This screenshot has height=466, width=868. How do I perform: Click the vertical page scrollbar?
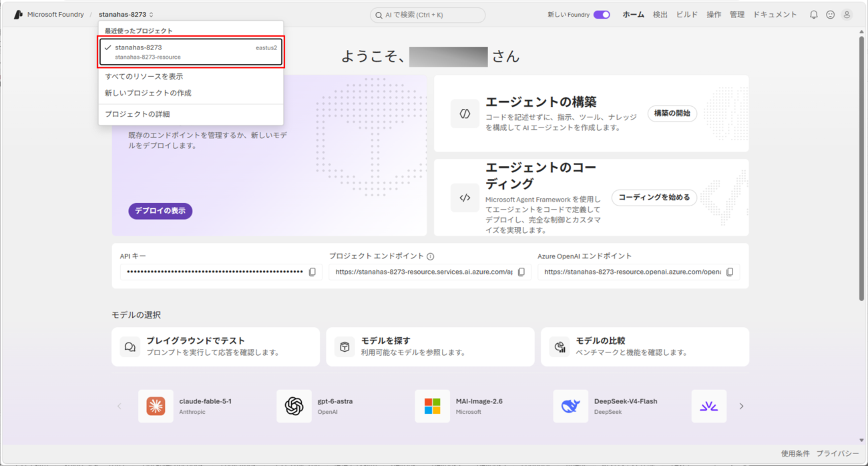point(862,167)
